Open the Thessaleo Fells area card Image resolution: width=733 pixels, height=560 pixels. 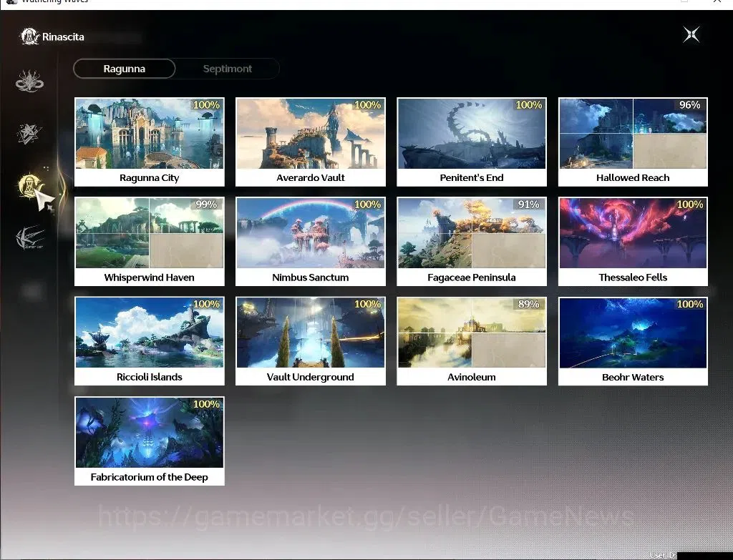click(x=633, y=242)
